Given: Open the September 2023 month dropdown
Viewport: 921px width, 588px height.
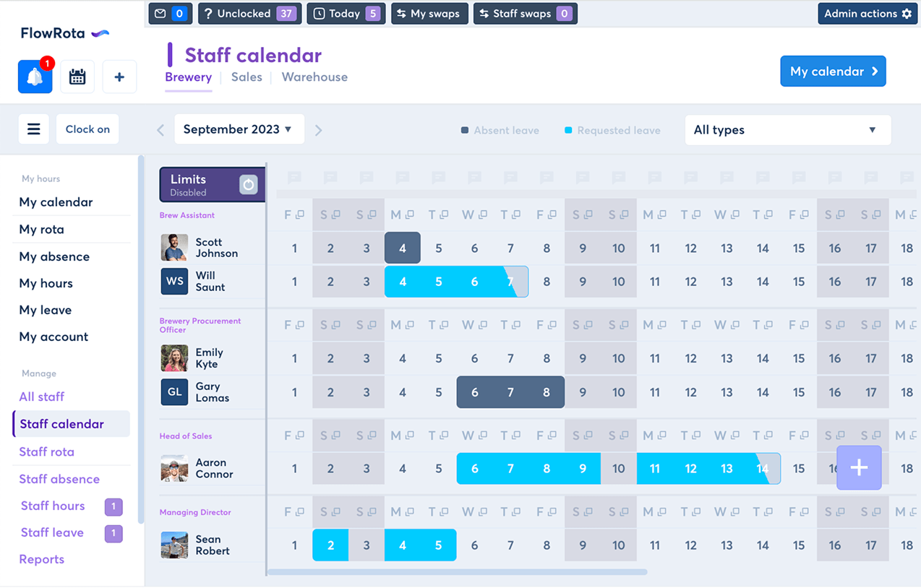Looking at the screenshot, I should click(239, 129).
